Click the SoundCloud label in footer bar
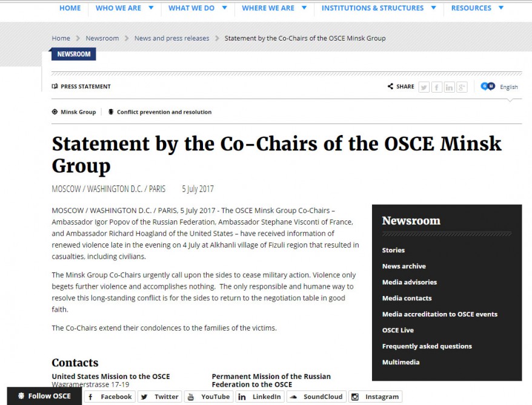This screenshot has height=405, width=532. click(x=323, y=397)
